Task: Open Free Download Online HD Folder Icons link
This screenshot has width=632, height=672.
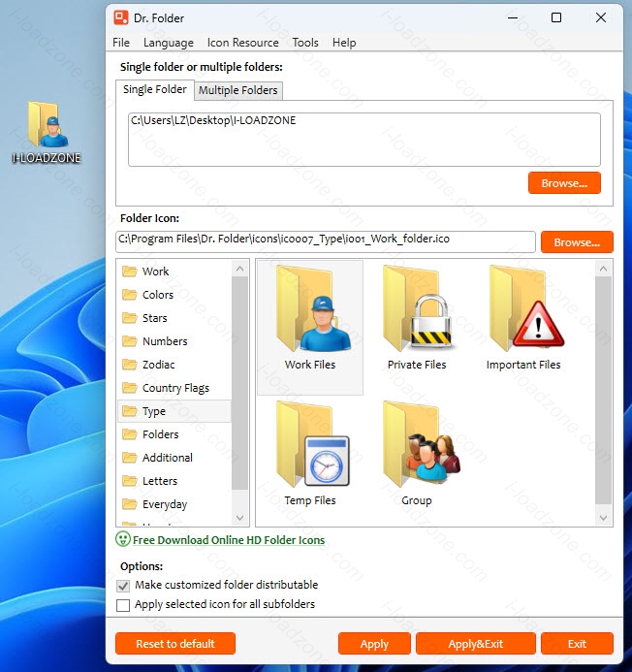Action: click(x=229, y=540)
